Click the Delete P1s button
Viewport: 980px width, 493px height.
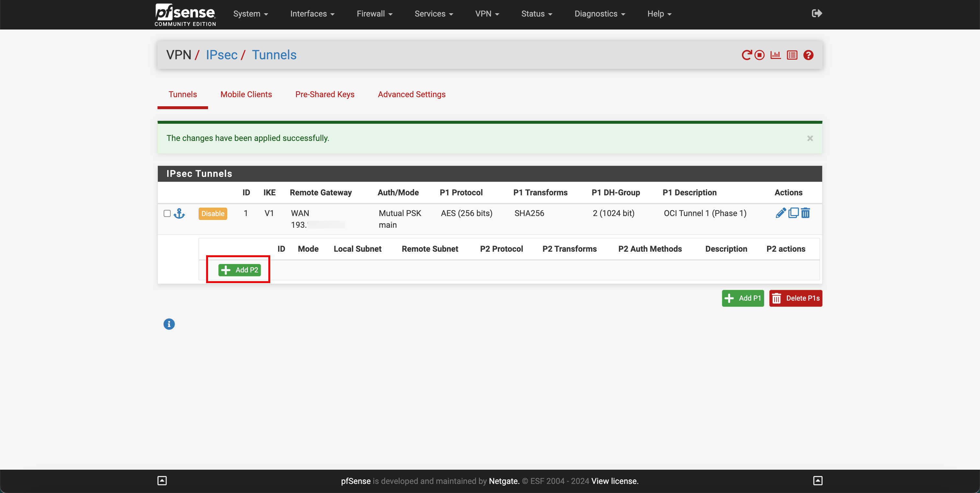795,297
